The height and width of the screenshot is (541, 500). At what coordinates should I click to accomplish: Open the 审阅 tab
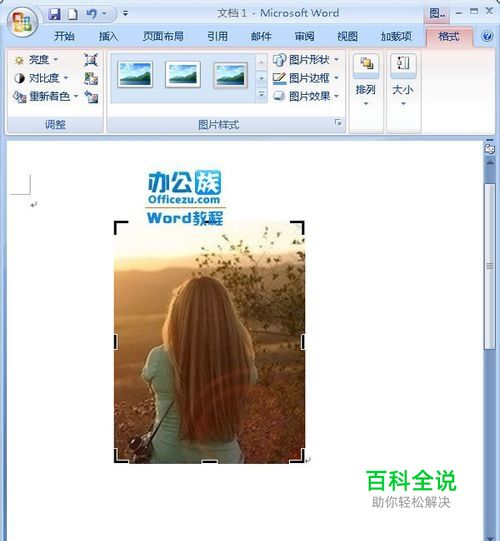point(304,36)
